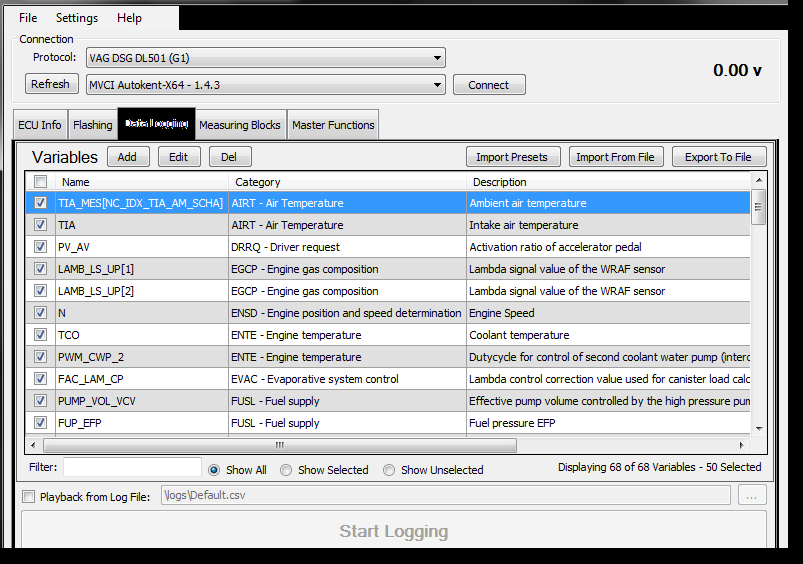
Task: Enable Playback from Log File
Action: 29,497
